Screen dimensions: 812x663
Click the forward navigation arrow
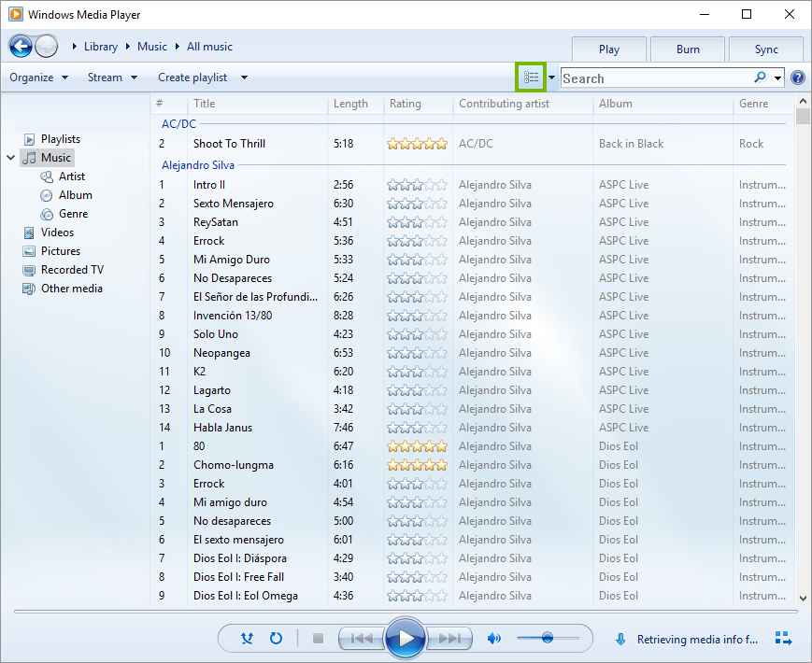[45, 46]
